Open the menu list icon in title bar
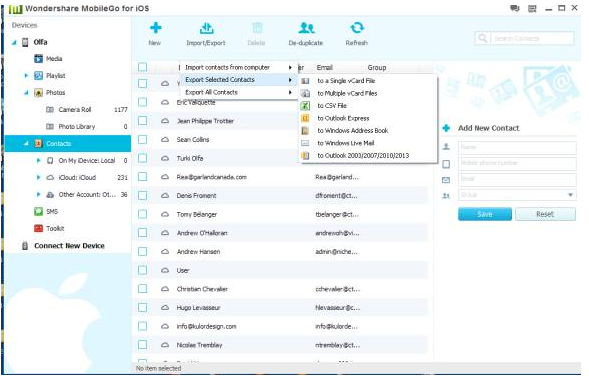This screenshot has height=376, width=589. click(532, 8)
